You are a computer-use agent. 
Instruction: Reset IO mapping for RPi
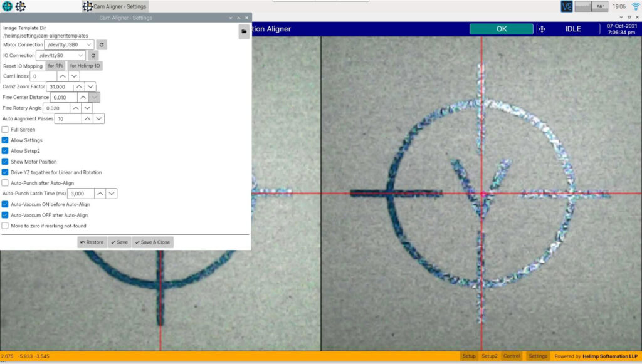(x=55, y=66)
